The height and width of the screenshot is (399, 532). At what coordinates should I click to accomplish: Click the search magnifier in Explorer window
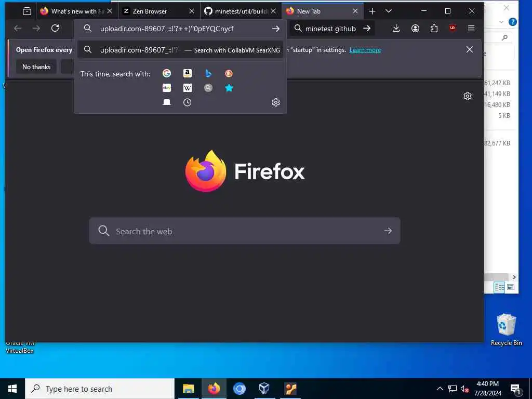click(x=504, y=37)
